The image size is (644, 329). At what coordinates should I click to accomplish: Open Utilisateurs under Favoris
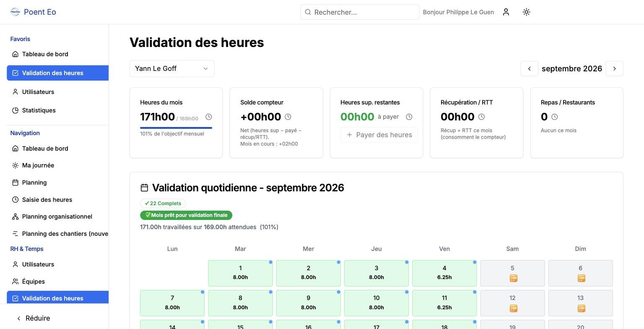click(x=57, y=92)
